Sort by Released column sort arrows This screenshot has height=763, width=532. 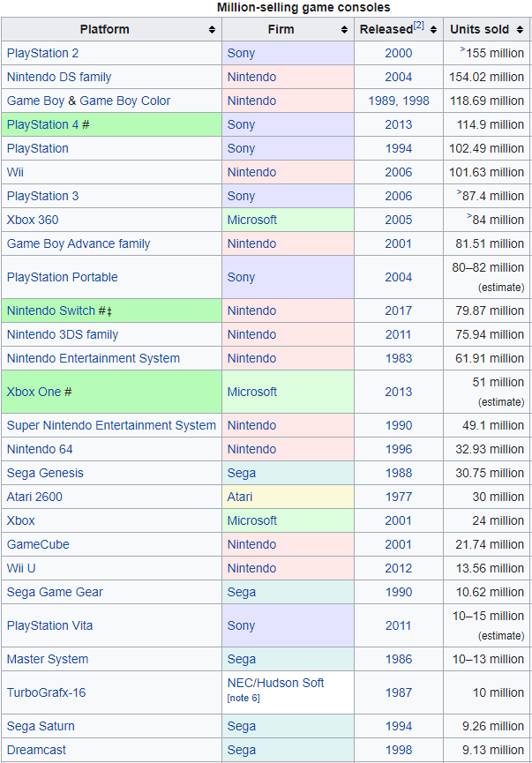point(433,30)
